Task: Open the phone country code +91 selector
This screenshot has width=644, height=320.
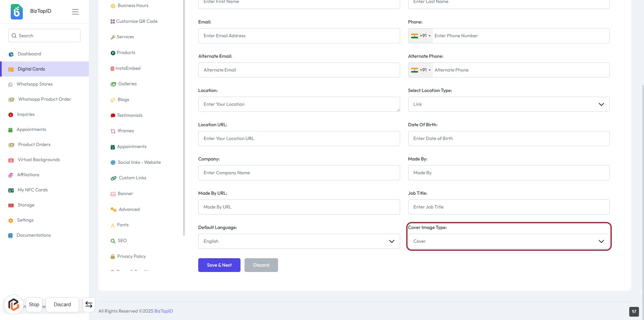Action: pyautogui.click(x=421, y=36)
